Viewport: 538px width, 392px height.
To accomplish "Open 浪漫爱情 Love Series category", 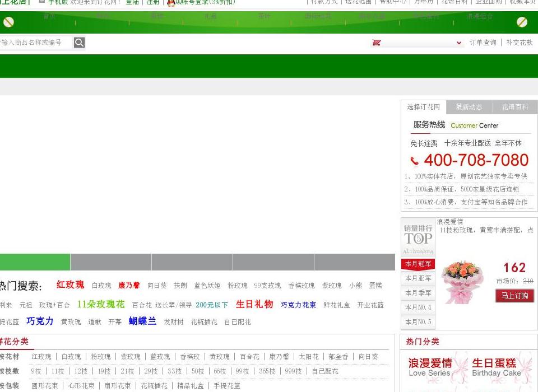I will point(430,367).
